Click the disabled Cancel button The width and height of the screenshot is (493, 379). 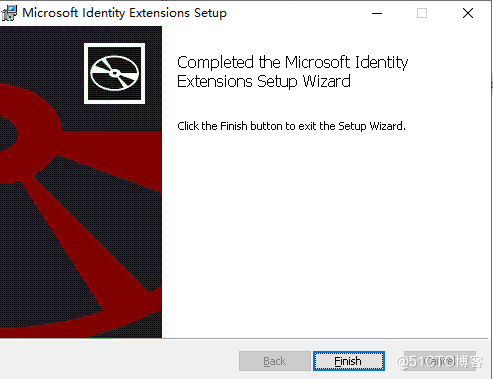point(440,361)
